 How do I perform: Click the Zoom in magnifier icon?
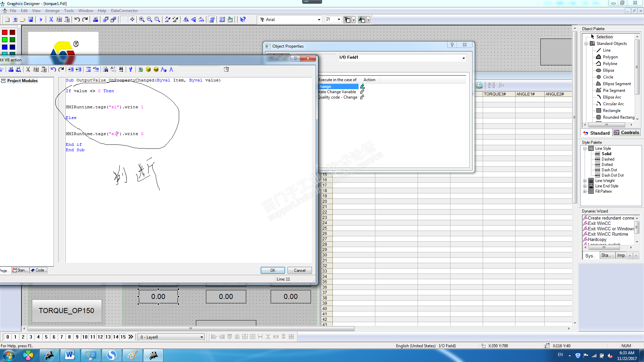142,20
